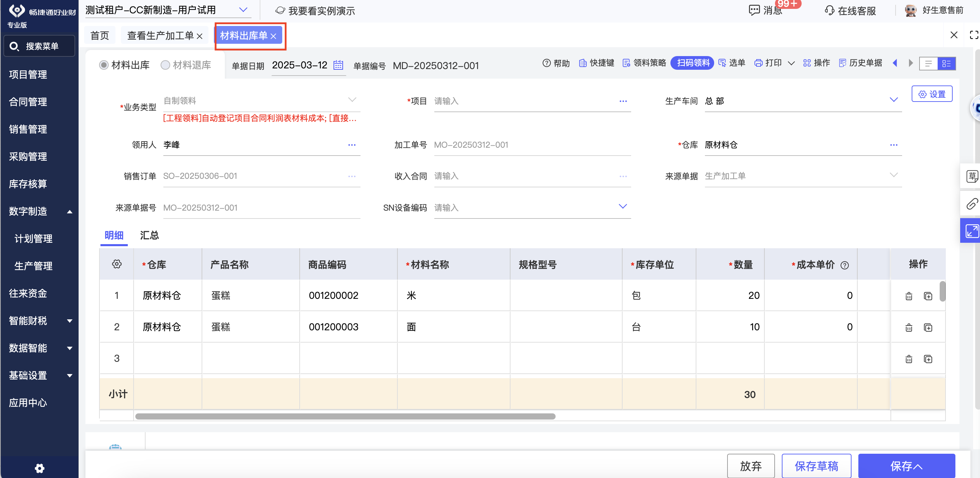This screenshot has height=478, width=980.
Task: Click the 成本单价 help question icon
Action: pos(845,265)
